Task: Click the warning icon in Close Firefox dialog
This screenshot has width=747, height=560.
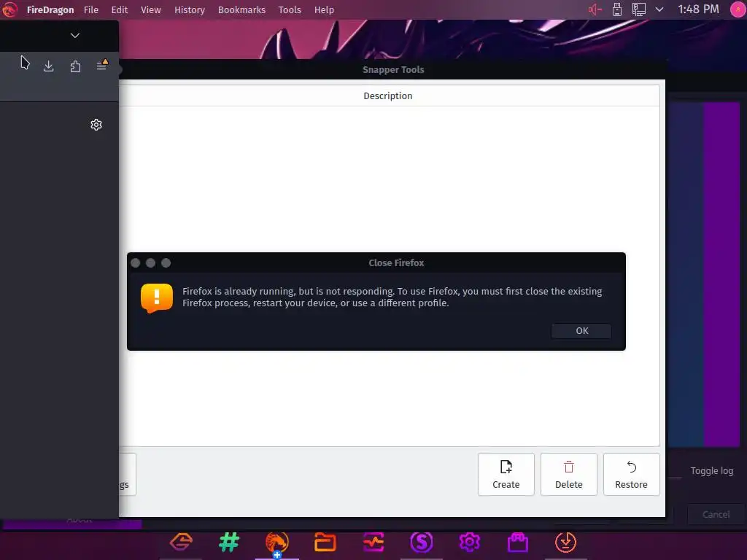Action: tap(157, 298)
